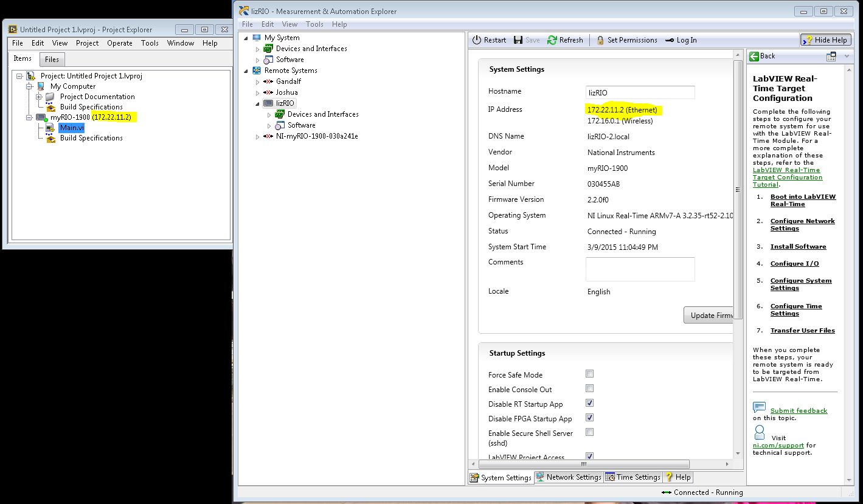
Task: Open the Boot into LabVIEW Real-Time link
Action: click(803, 200)
